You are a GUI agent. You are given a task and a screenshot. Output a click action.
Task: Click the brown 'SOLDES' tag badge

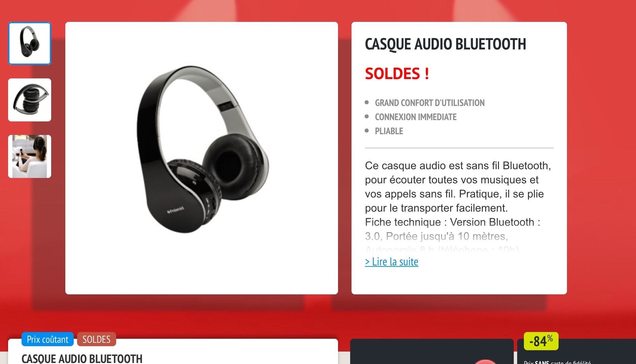pyautogui.click(x=97, y=339)
